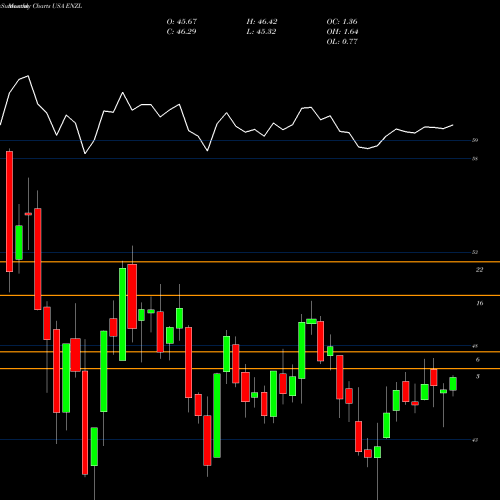
Task: Click the 'OH: 1.64' value
Action: [x=342, y=32]
